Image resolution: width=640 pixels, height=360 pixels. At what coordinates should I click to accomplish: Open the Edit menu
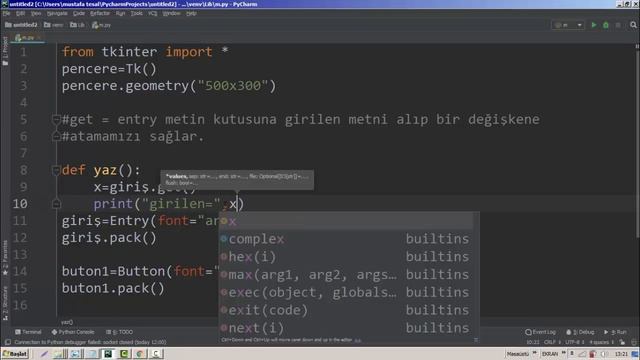[20, 13]
